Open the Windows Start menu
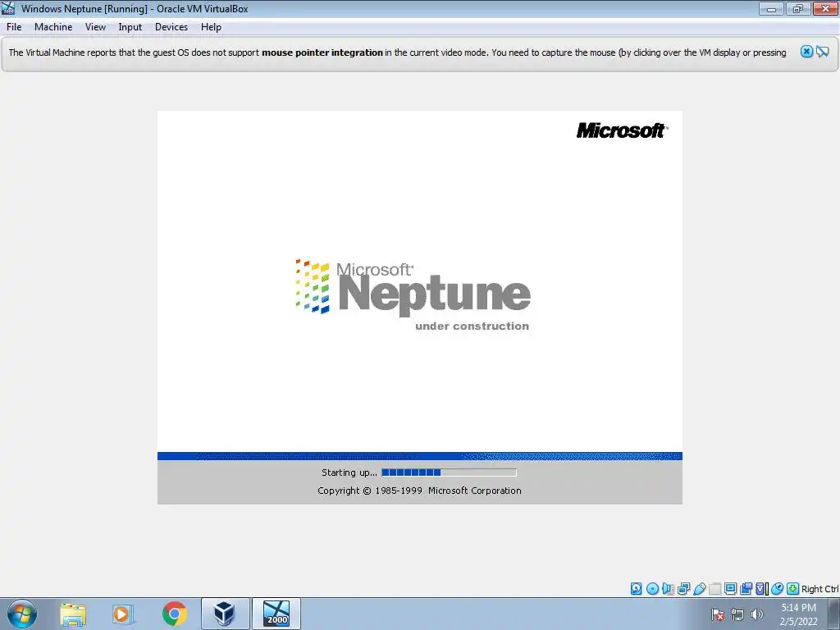The height and width of the screenshot is (630, 840). point(21,614)
